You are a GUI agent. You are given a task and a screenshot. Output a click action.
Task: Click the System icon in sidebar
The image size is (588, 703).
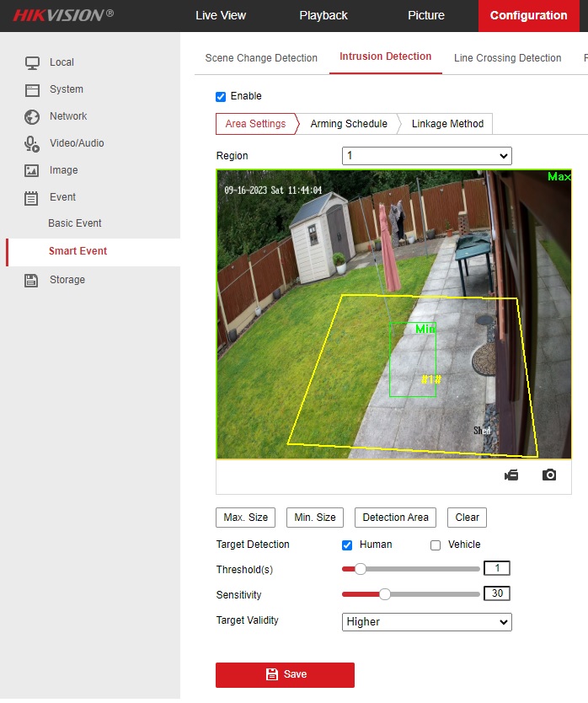click(32, 89)
